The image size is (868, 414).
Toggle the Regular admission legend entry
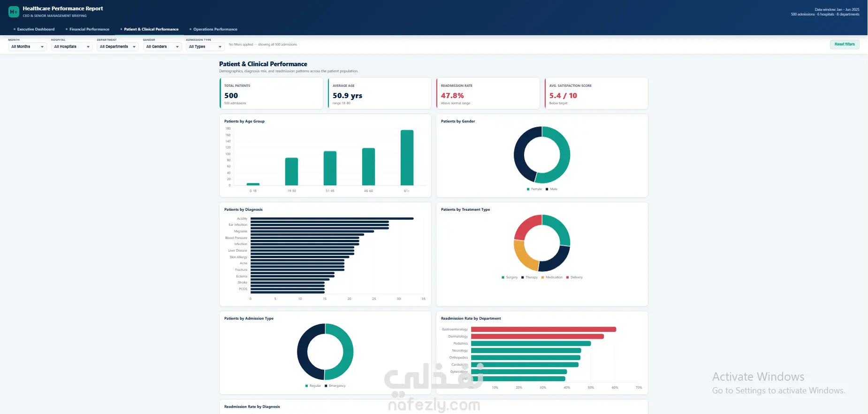[x=313, y=386]
